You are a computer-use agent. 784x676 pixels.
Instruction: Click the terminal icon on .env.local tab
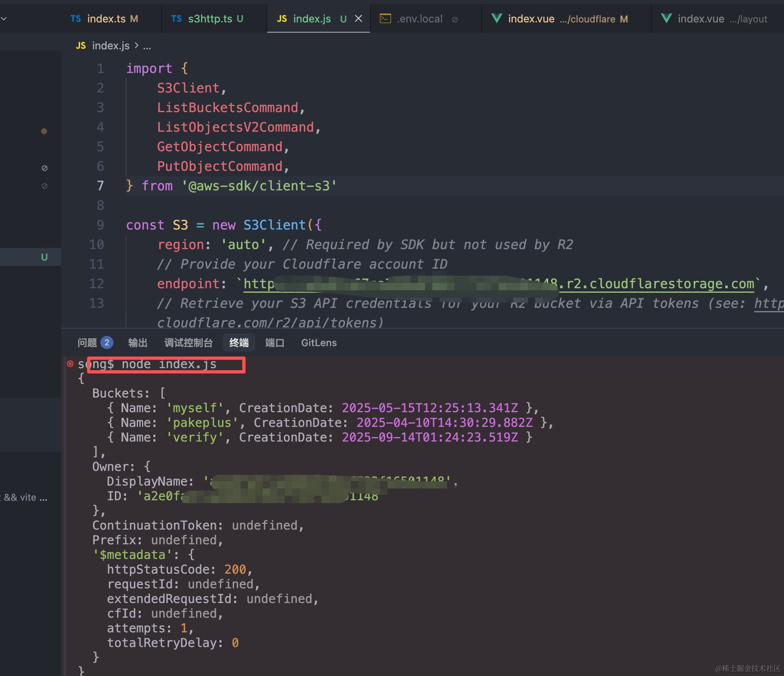[x=385, y=19]
